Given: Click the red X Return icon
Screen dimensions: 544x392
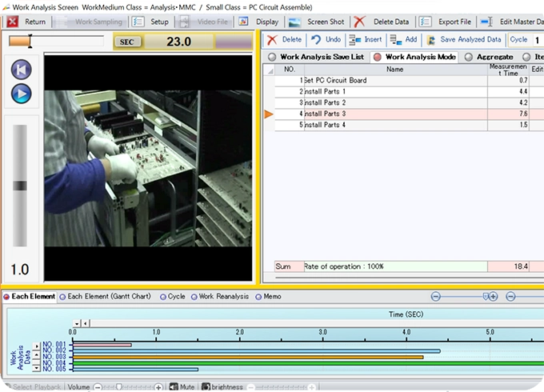Looking at the screenshot, I should [x=13, y=22].
